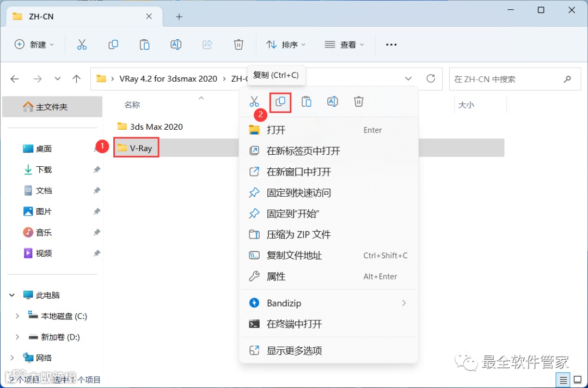This screenshot has height=388, width=588.
Task: Expand the address bar history dropdown
Action: (x=408, y=79)
